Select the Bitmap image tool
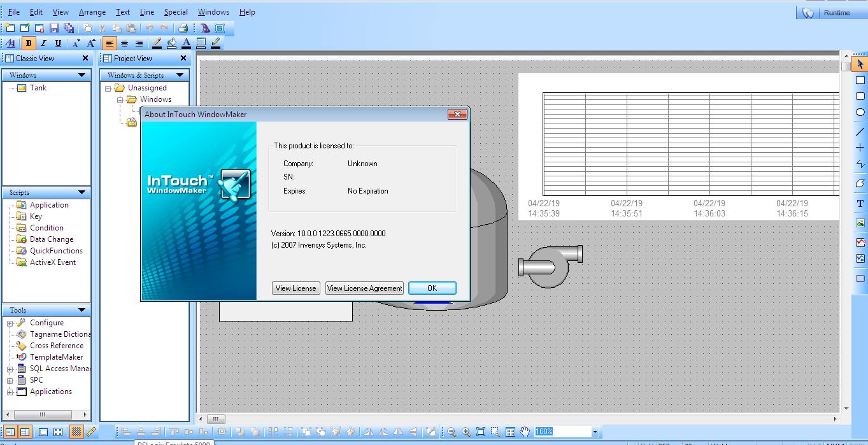 [x=860, y=223]
